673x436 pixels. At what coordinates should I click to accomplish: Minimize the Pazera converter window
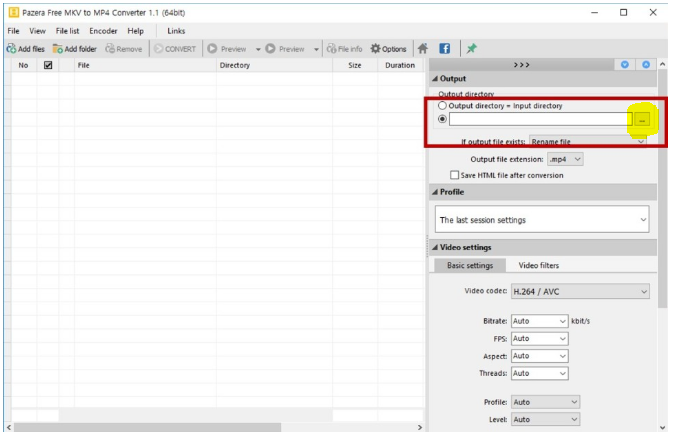tap(594, 12)
